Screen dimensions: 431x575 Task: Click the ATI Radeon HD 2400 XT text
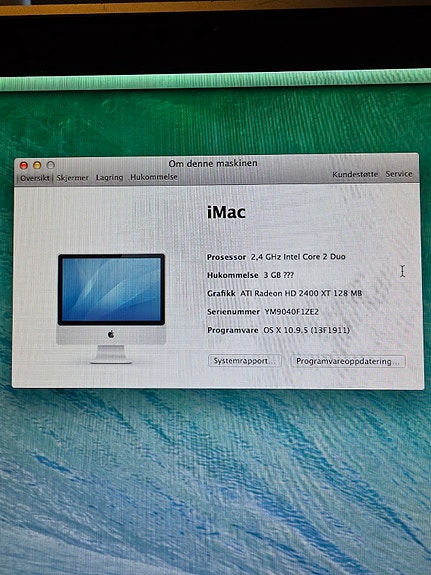tap(301, 293)
